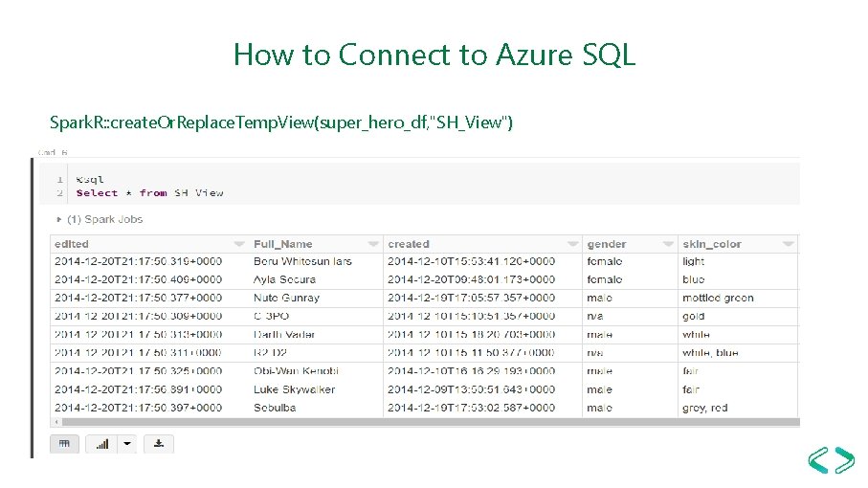Select the gender column header
This screenshot has height=488, width=868.
pos(607,244)
